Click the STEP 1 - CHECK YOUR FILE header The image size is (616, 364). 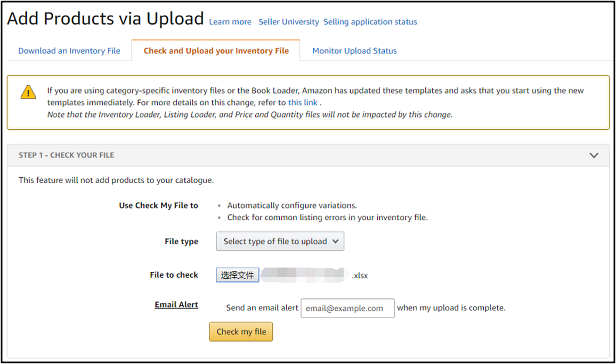point(67,155)
